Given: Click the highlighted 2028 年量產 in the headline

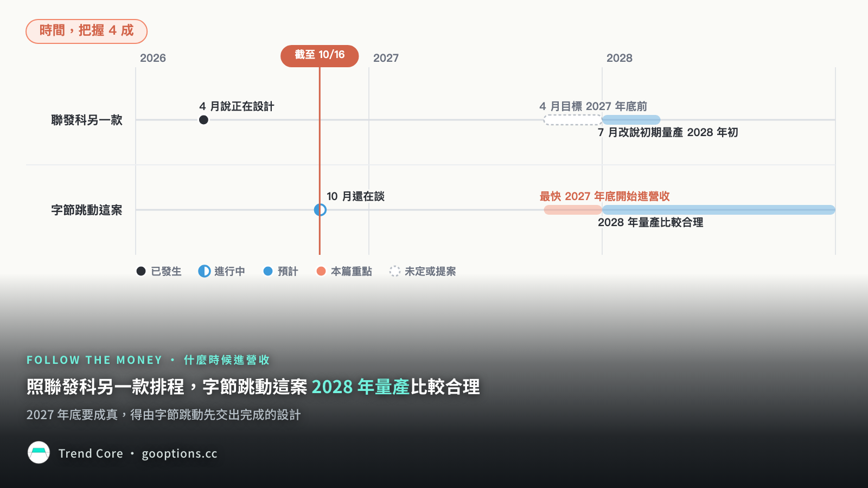Looking at the screenshot, I should 361,387.
